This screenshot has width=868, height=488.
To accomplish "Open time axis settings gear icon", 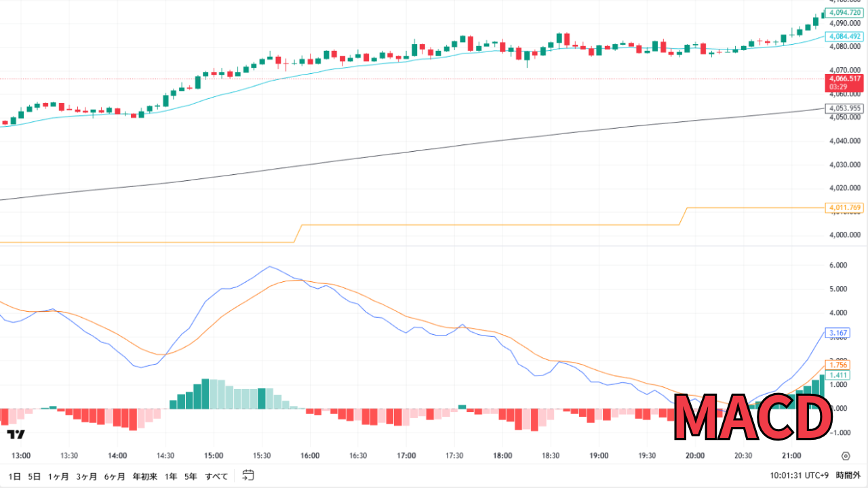I will click(x=846, y=456).
